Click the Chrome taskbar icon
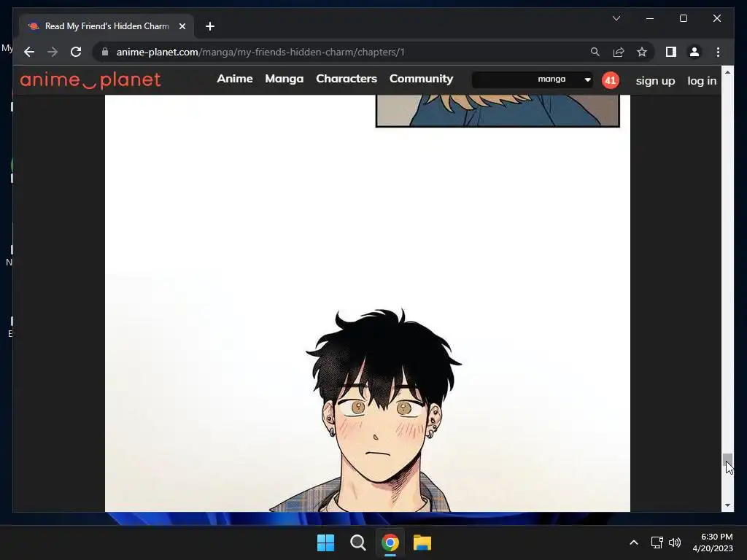This screenshot has width=747, height=560. (390, 542)
